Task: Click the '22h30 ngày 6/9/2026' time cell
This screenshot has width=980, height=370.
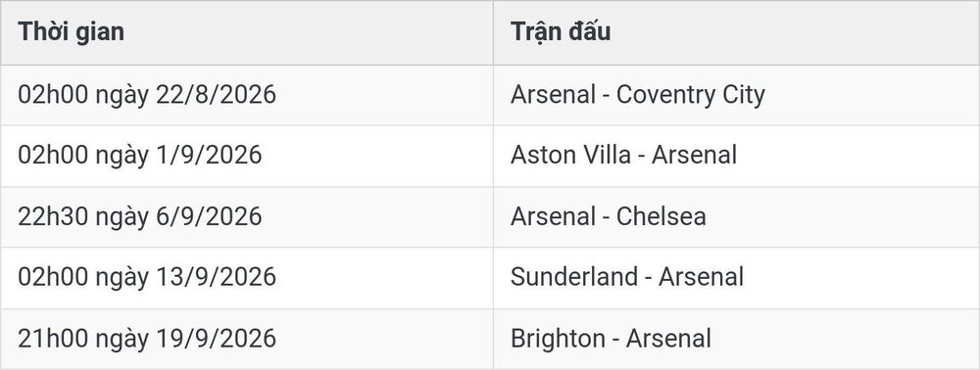Action: coord(247,216)
